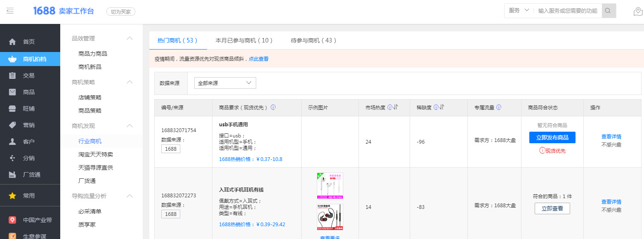644x239 pixels.
Task: Switch to 热门商机 (53) tab
Action: click(x=177, y=40)
